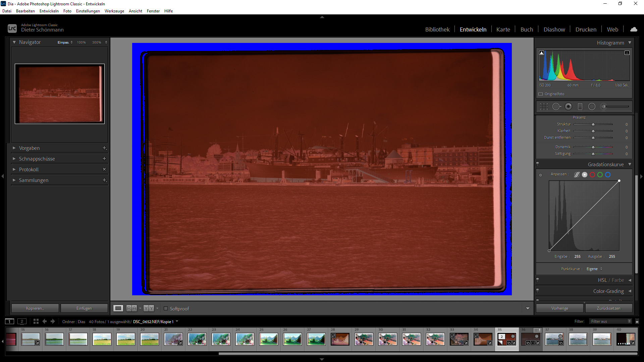Image resolution: width=644 pixels, height=362 pixels.
Task: Create a new snapshot with plus icon
Action: point(104,159)
